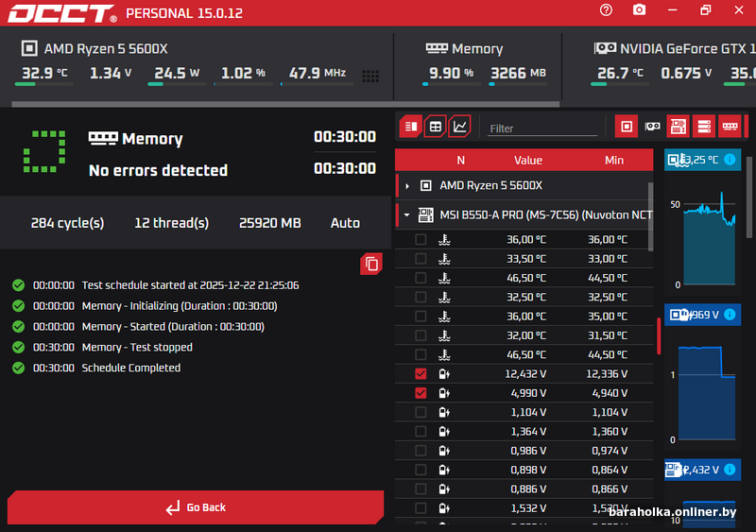Tick the 0,898 V sensor checkbox
756x532 pixels.
coord(421,470)
